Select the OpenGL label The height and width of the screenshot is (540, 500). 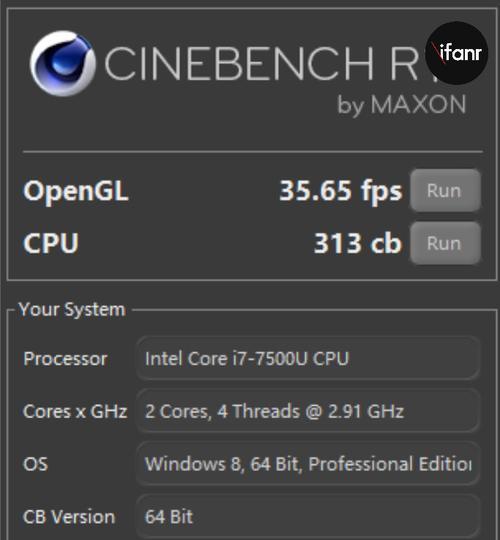coord(76,190)
